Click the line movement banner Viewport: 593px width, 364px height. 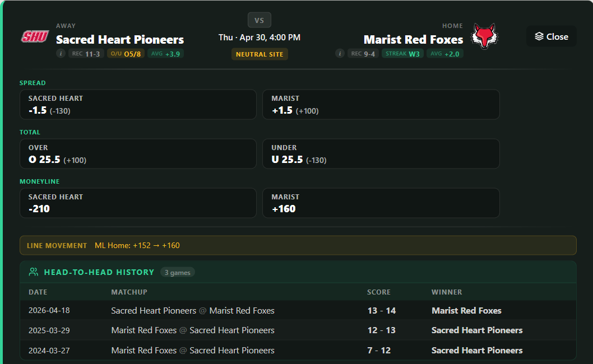click(x=298, y=245)
